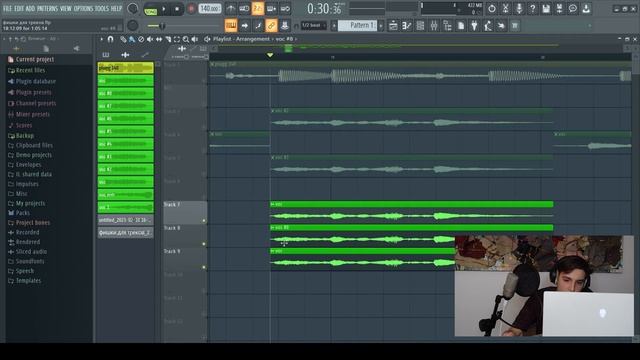640x360 pixels.
Task: Open the VIEW menu
Action: [66, 8]
